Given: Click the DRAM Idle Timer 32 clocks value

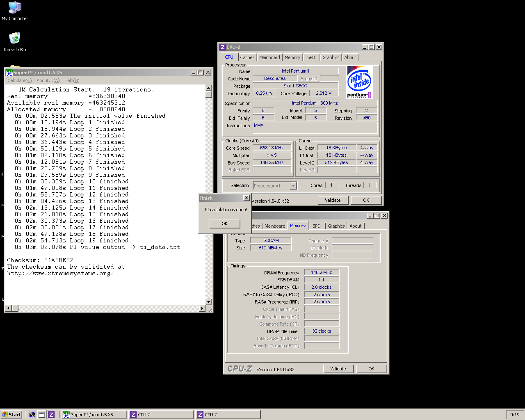Looking at the screenshot, I should (x=322, y=331).
